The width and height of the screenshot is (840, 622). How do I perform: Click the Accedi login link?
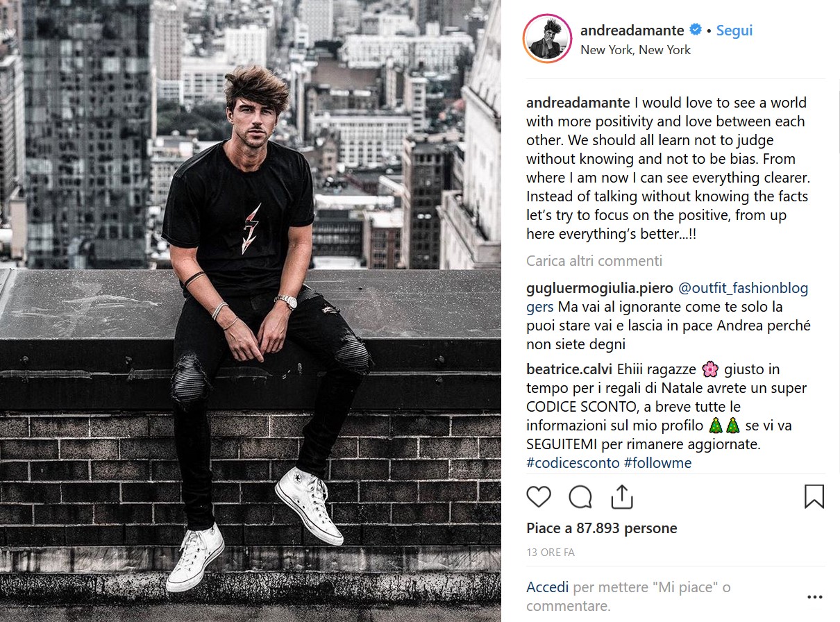(x=547, y=587)
